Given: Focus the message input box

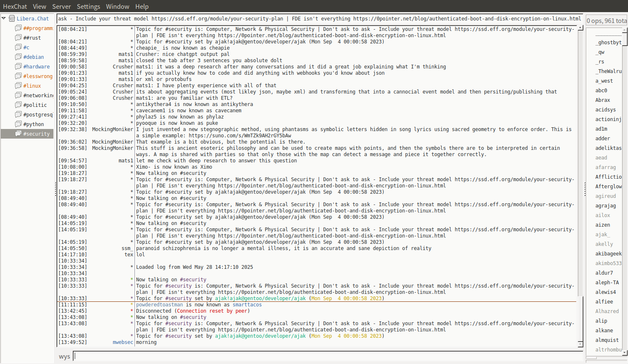Looking at the screenshot, I should point(328,356).
